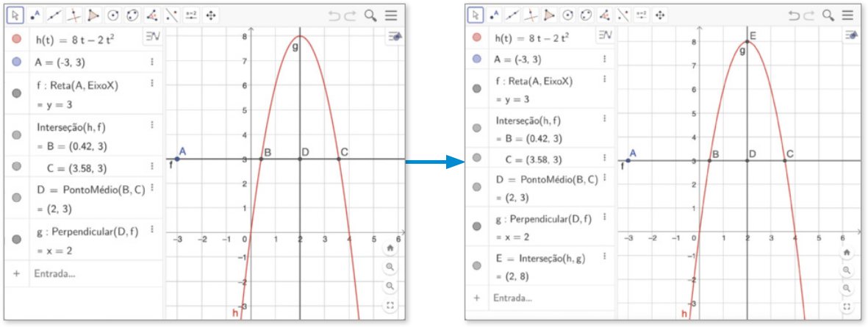Select the Move tool in right window
This screenshot has width=868, height=327.
tap(475, 15)
